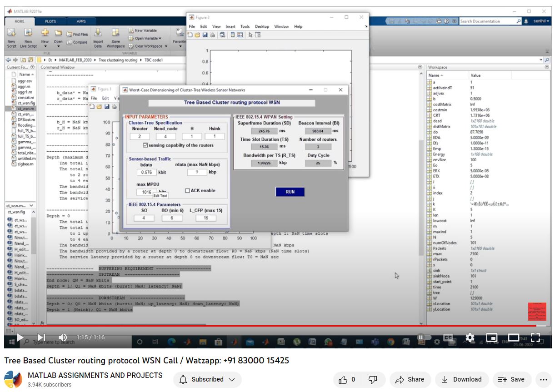Switch to the PLOTS ribbon tab
Screen dimensions: 555x392
pos(50,21)
